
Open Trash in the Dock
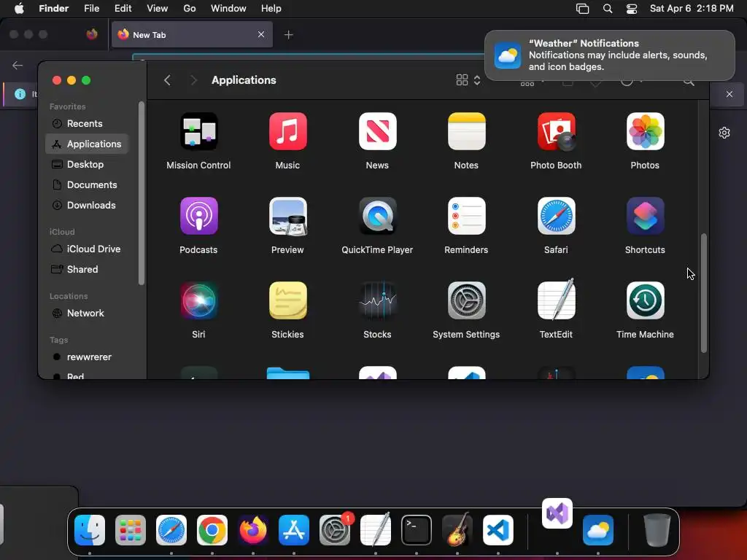coord(657,530)
